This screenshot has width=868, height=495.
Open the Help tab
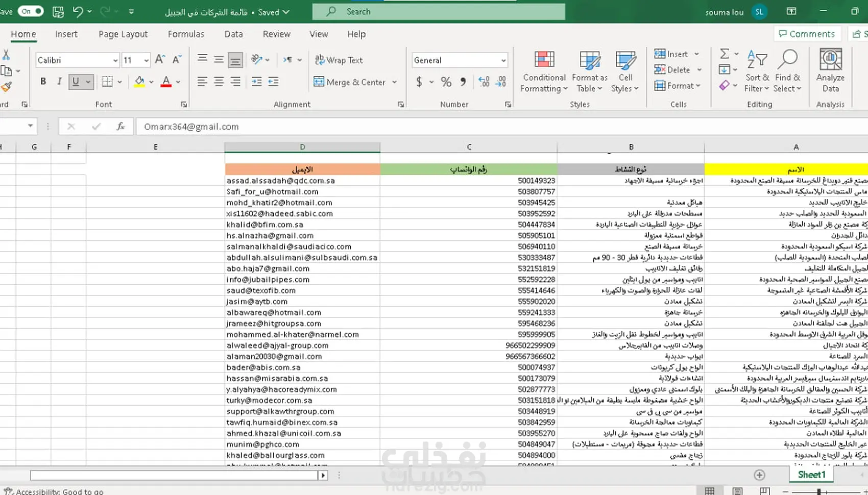tap(356, 34)
